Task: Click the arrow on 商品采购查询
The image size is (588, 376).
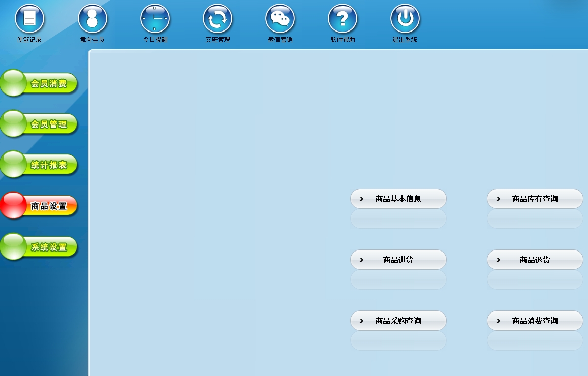Action: (361, 321)
